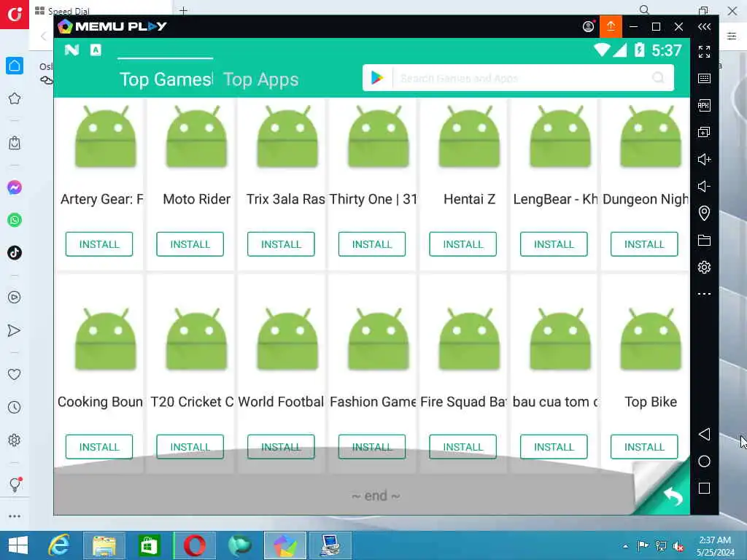Install Cooking Bounty game
747x560 pixels.
pos(99,447)
